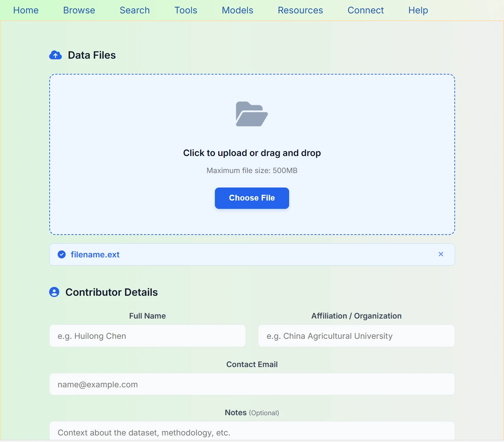The height and width of the screenshot is (442, 504).
Task: Click the Connect menu item
Action: point(365,10)
